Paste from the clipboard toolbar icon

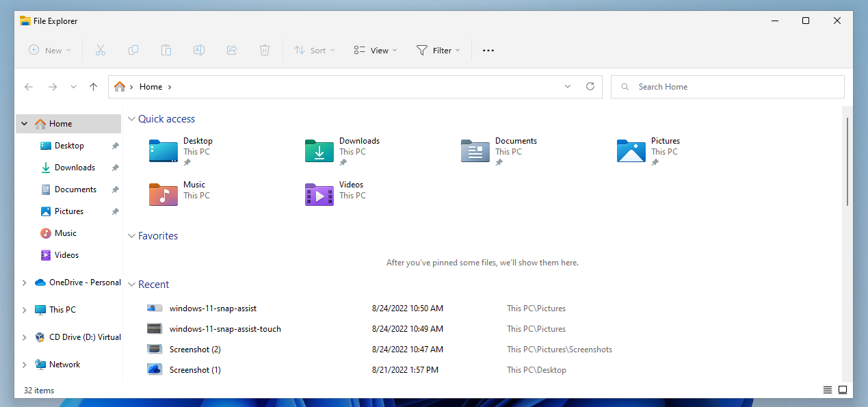(166, 50)
